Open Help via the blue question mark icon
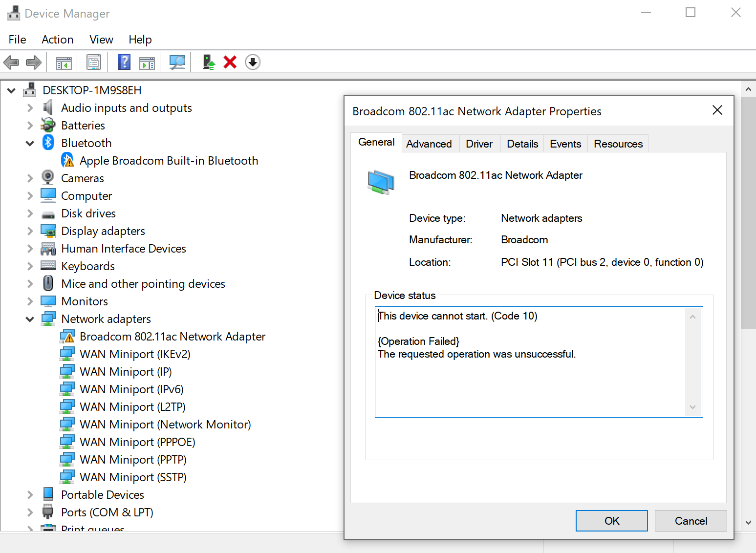Image resolution: width=756 pixels, height=553 pixels. pyautogui.click(x=124, y=62)
